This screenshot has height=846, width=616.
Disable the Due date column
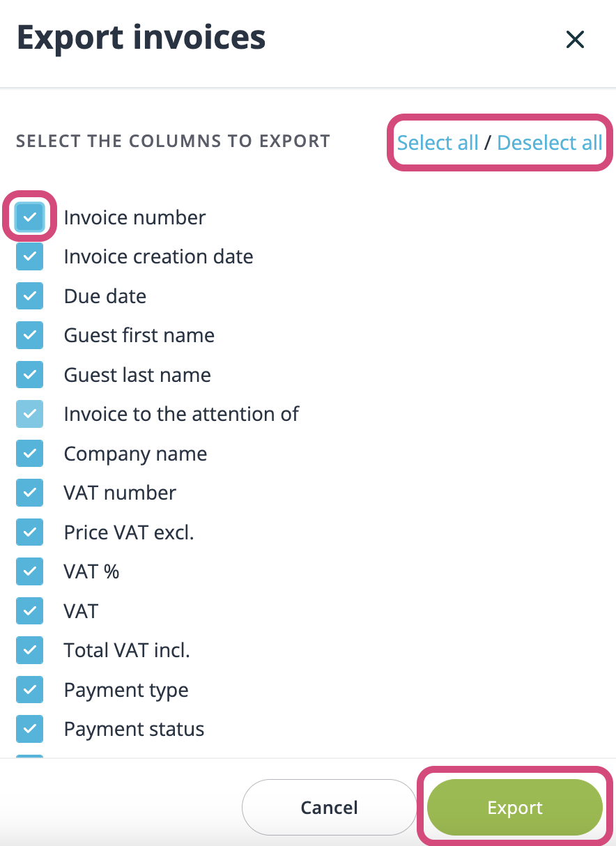29,295
